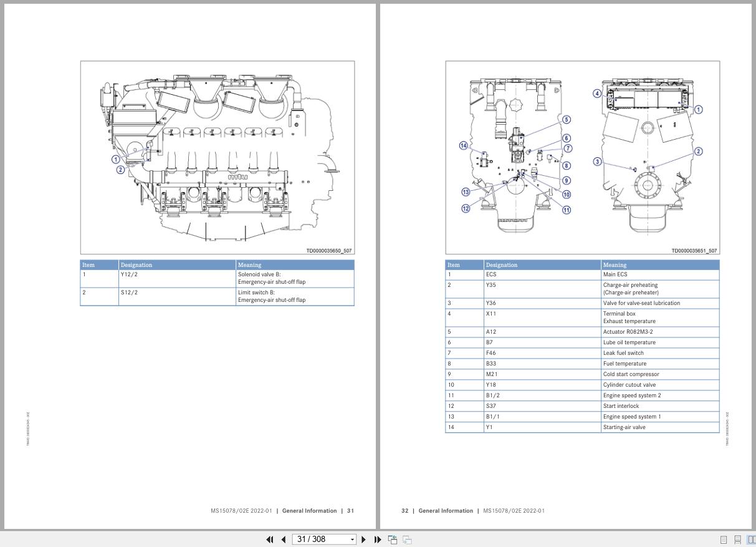Click the page 31 footer General Information text
This screenshot has width=756, height=547.
click(x=309, y=511)
